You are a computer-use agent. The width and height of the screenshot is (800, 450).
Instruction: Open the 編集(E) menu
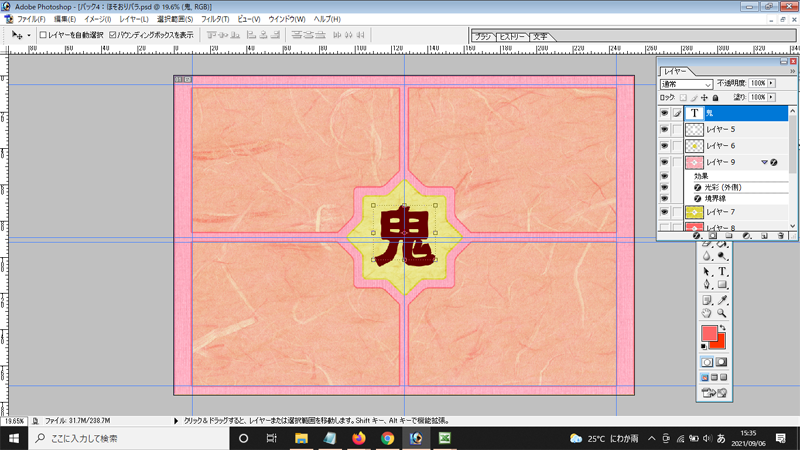coord(65,19)
